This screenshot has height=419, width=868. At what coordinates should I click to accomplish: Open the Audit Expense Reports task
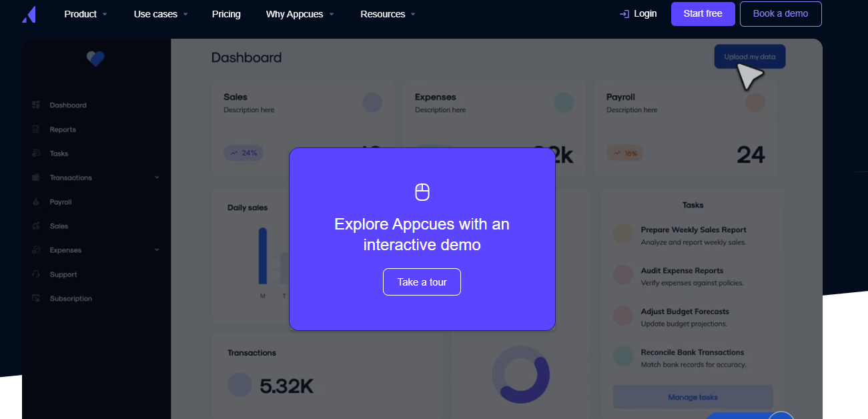(x=682, y=270)
